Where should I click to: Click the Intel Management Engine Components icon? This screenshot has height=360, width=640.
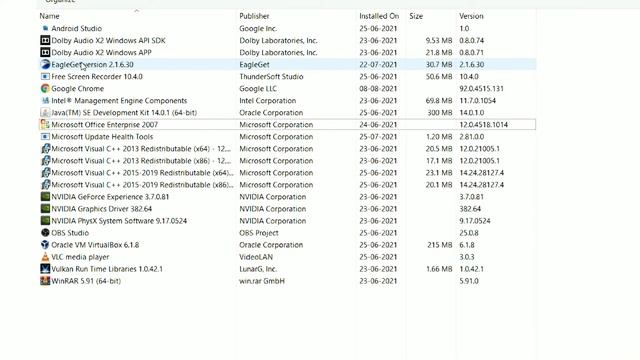(x=45, y=100)
